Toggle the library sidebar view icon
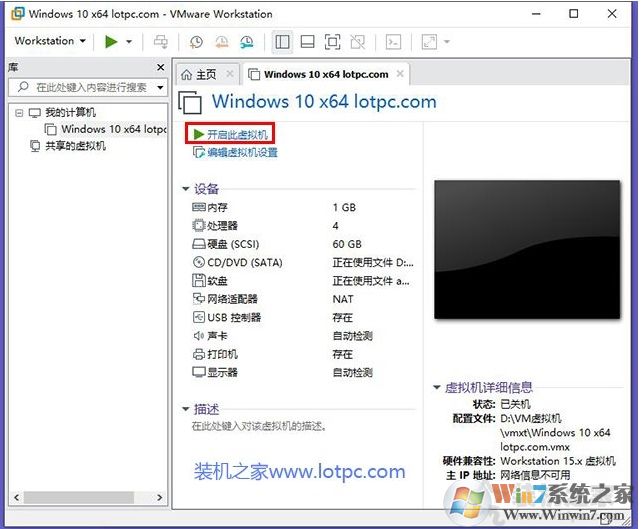 click(282, 41)
